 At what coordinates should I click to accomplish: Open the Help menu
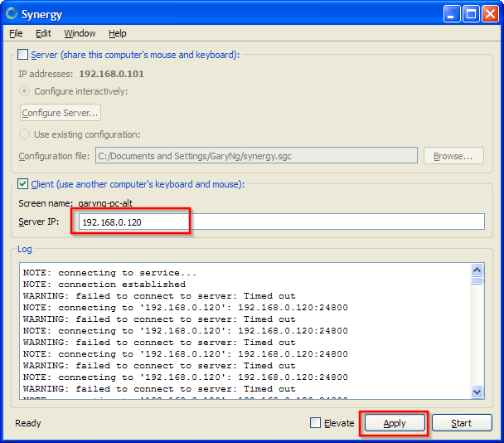(x=118, y=33)
